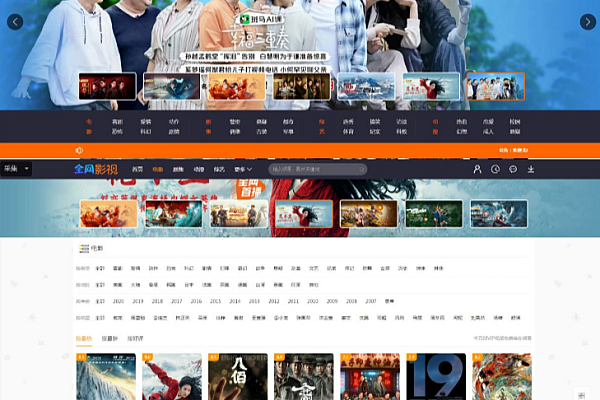Select green jungle thumbnail in lower banner

(434, 214)
